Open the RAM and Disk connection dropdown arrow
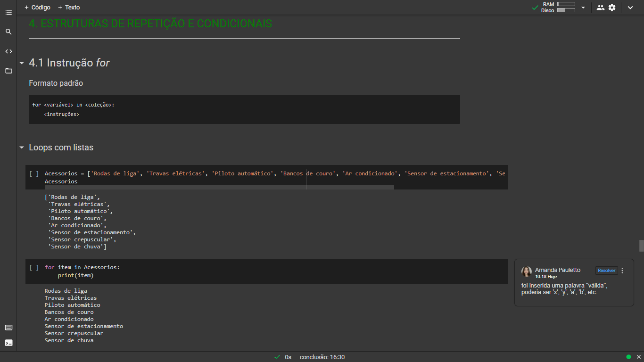Image resolution: width=644 pixels, height=362 pixels. [583, 8]
